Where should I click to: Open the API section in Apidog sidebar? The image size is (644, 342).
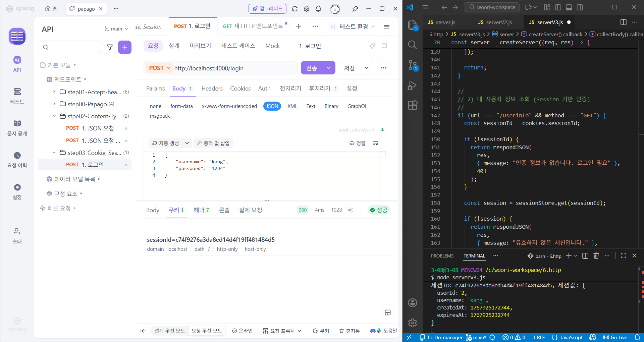click(x=17, y=64)
